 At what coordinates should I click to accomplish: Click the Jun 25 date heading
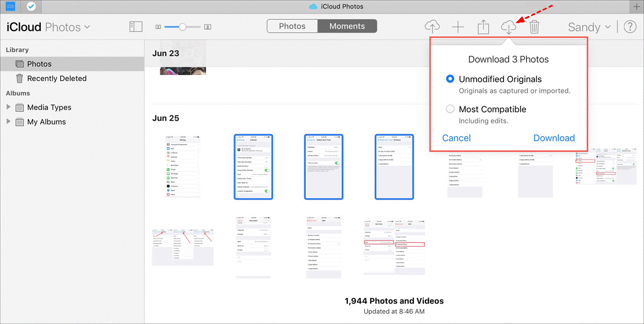(x=166, y=118)
